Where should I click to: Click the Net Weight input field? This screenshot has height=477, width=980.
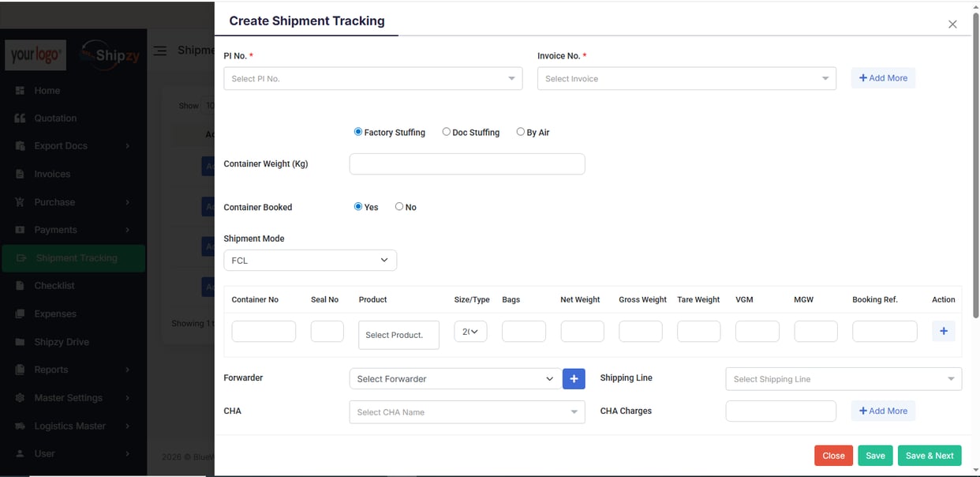pos(582,332)
